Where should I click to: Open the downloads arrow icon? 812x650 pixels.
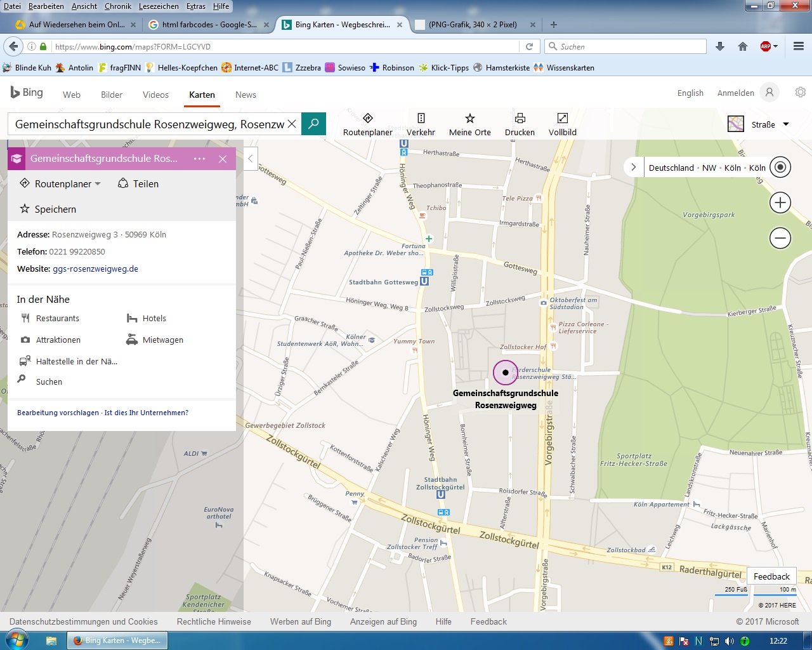pos(720,46)
